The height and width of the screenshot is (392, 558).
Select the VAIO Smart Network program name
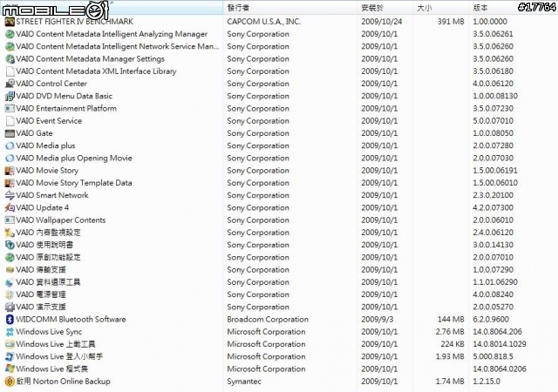52,195
